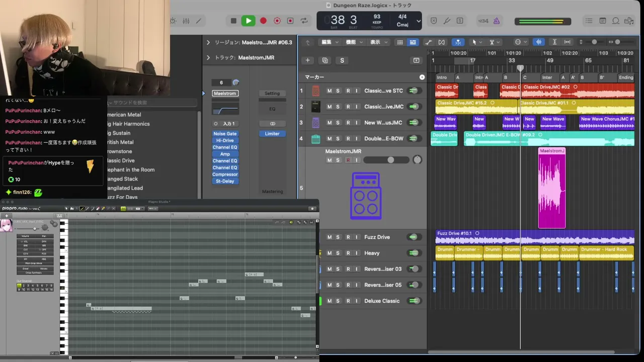
Task: Open the Hi-Drive plugin slot
Action: click(225, 141)
